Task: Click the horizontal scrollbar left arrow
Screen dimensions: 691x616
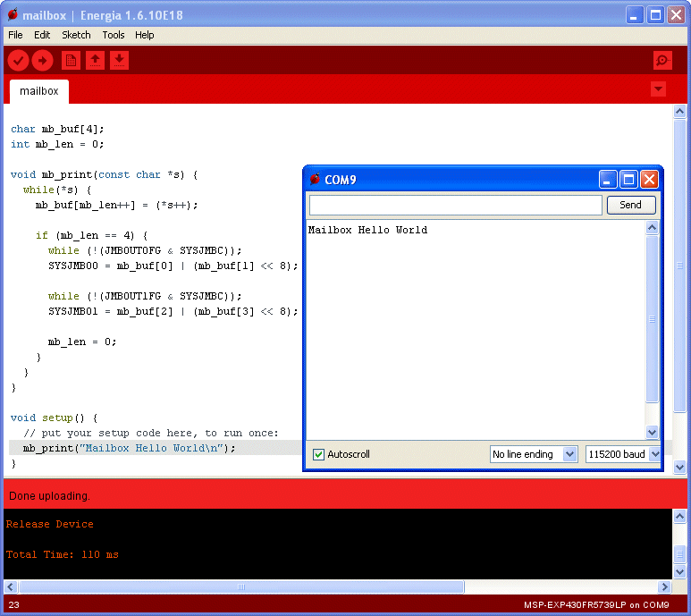Action: [x=11, y=586]
